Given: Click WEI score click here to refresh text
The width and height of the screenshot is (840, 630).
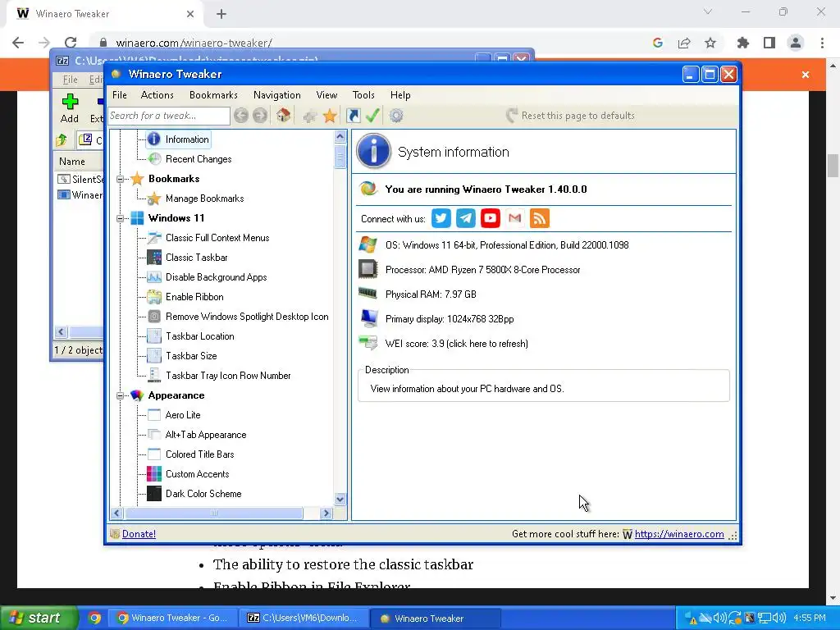Looking at the screenshot, I should (456, 344).
